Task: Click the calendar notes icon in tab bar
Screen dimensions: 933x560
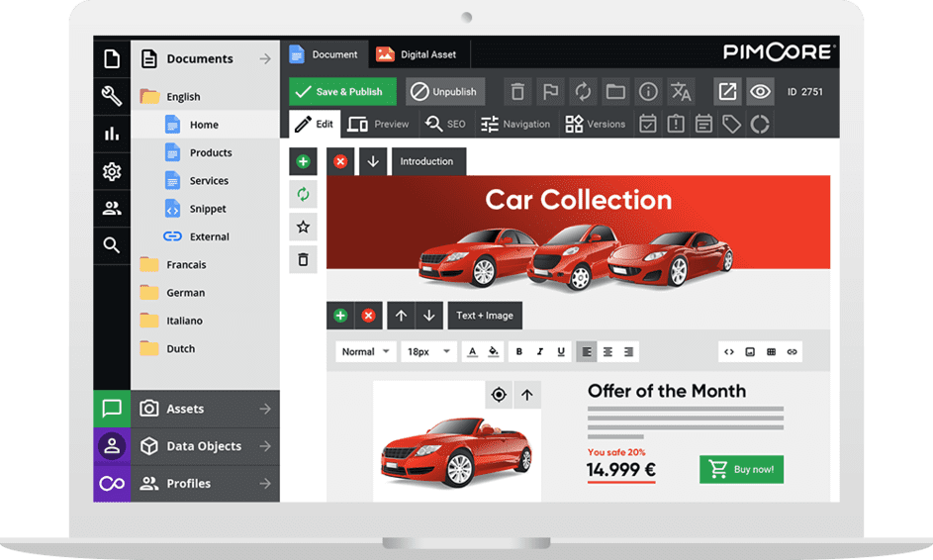Action: [703, 125]
